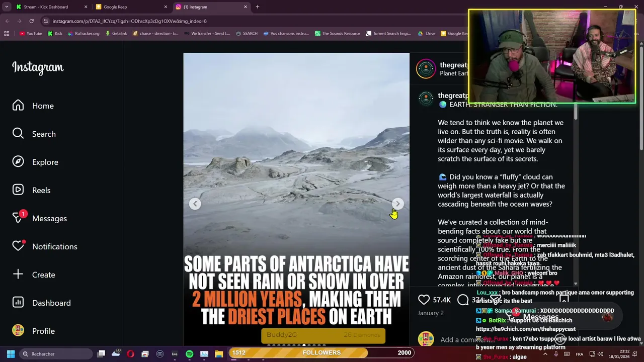Close the Google Keep tab
This screenshot has height=362, width=644.
point(166,7)
